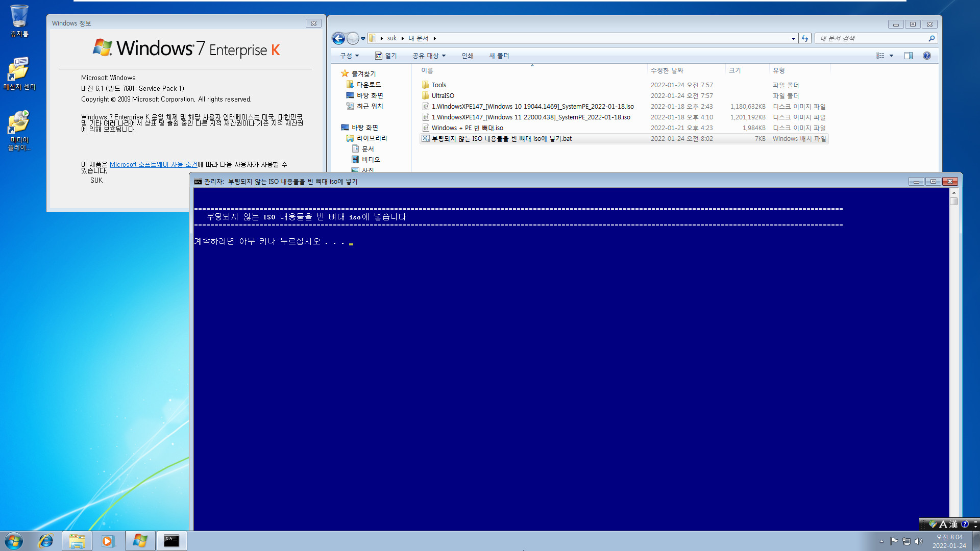Screen dimensions: 980x551
Task: Select the Windows 11 22000.438 ISO file
Action: [624, 117]
